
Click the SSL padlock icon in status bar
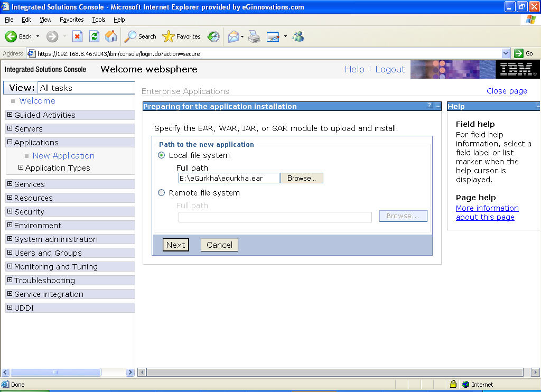click(453, 384)
